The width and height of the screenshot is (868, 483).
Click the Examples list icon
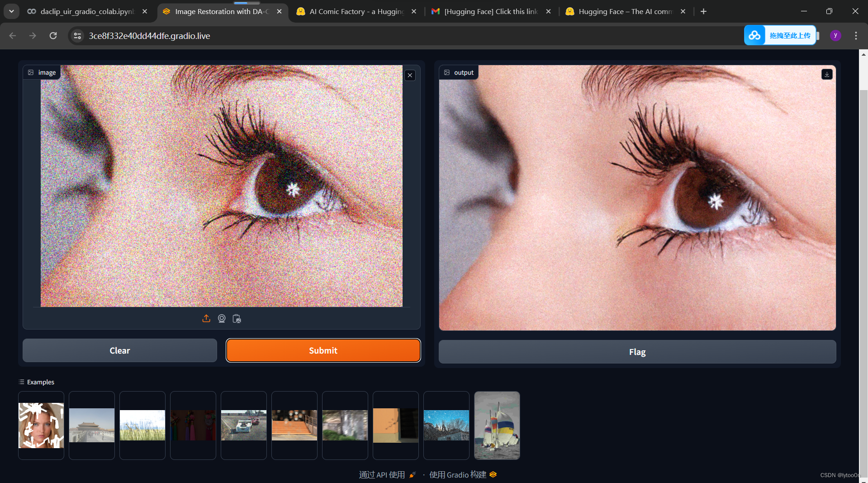tap(21, 382)
